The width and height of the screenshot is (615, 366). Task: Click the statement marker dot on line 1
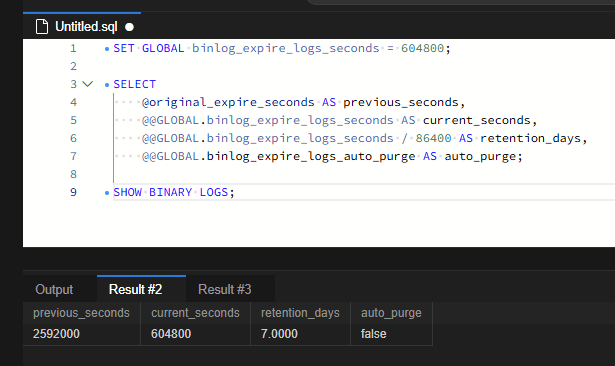(x=107, y=49)
